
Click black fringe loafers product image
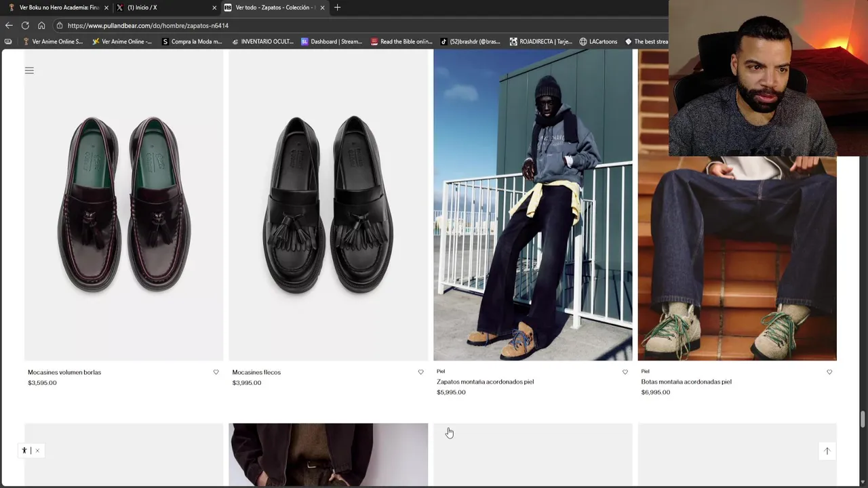328,205
